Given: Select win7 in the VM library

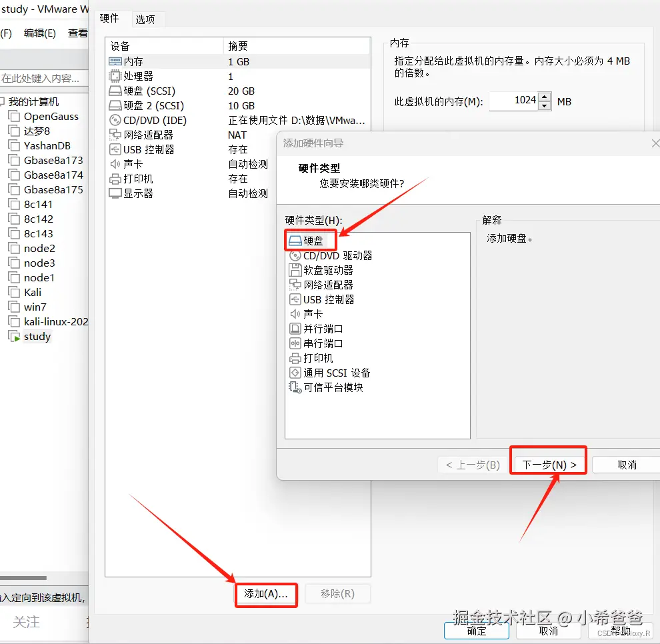Looking at the screenshot, I should click(35, 307).
